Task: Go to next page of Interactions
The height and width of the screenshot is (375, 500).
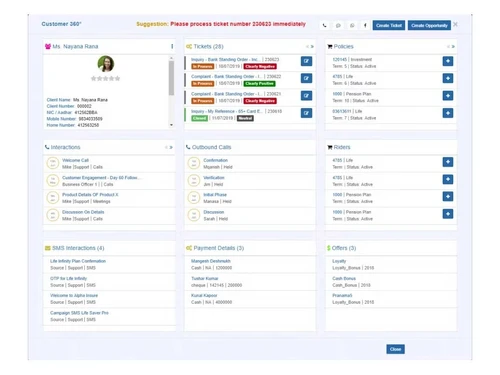Action: point(171,147)
